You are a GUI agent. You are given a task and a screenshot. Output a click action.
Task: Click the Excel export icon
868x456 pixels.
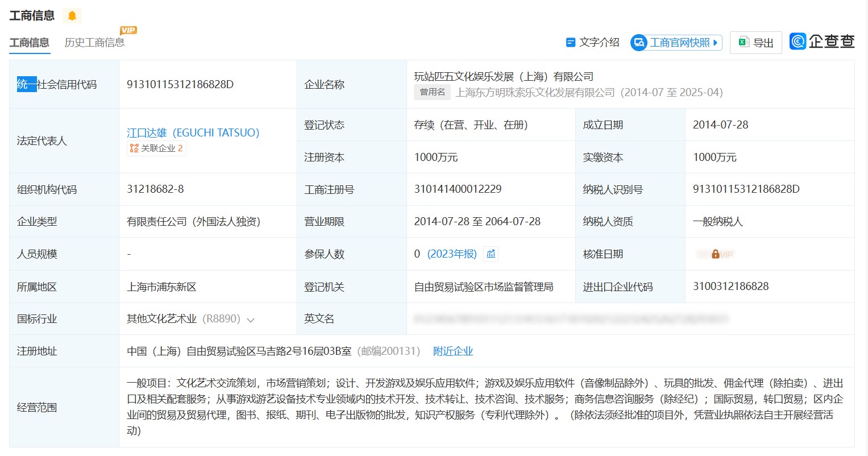tap(744, 42)
